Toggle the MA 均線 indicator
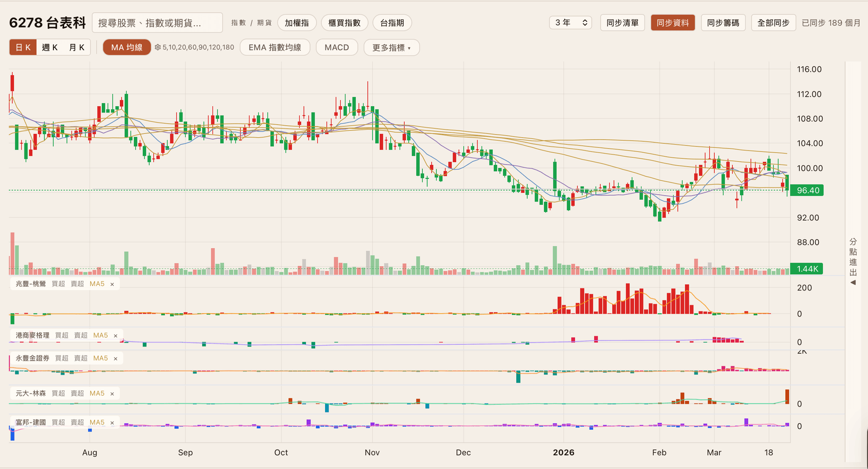This screenshot has height=469, width=868. [x=127, y=47]
